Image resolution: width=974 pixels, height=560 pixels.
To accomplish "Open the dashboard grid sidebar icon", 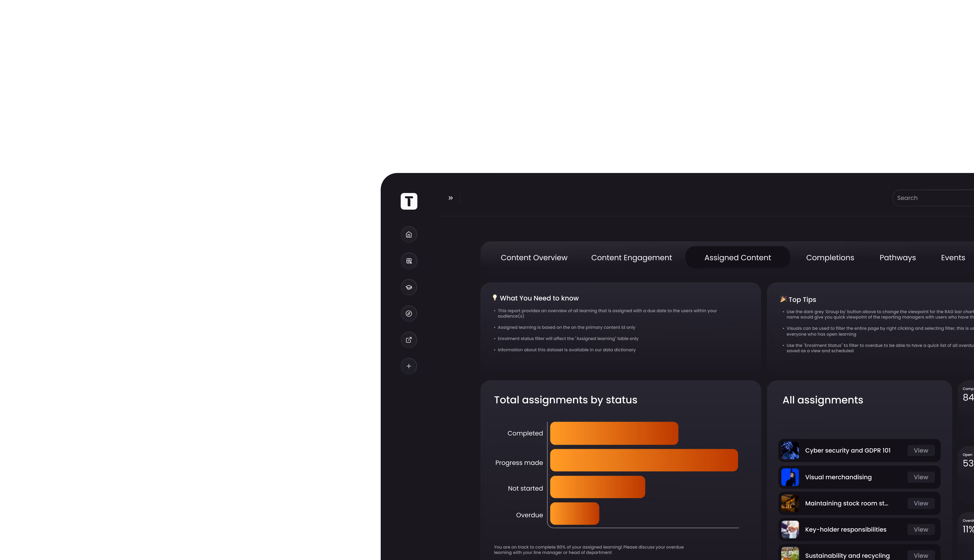I will [409, 261].
